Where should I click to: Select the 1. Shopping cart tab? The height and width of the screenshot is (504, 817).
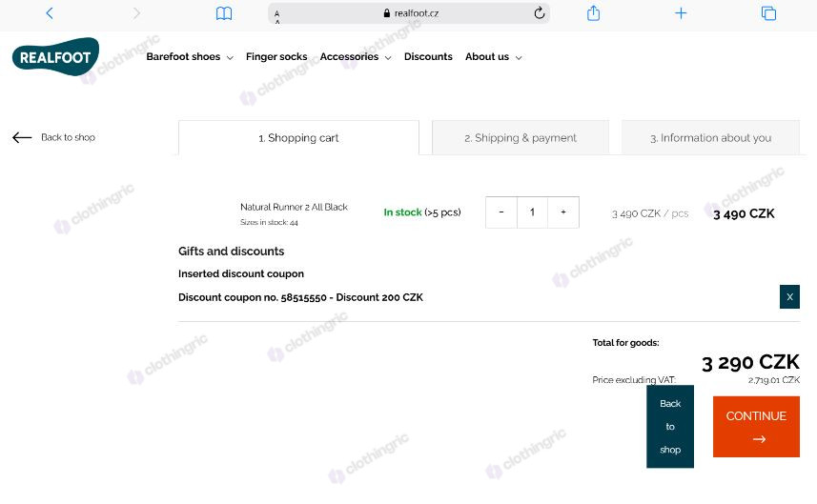[298, 138]
